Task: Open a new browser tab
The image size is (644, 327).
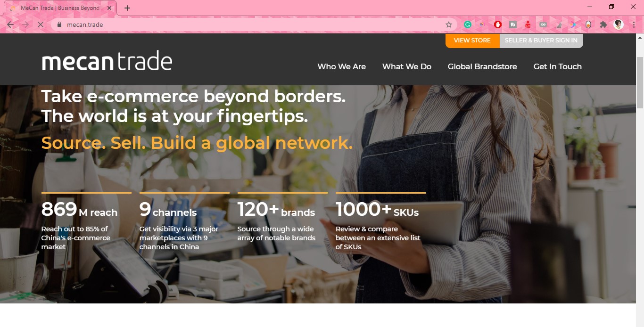Action: pyautogui.click(x=127, y=8)
